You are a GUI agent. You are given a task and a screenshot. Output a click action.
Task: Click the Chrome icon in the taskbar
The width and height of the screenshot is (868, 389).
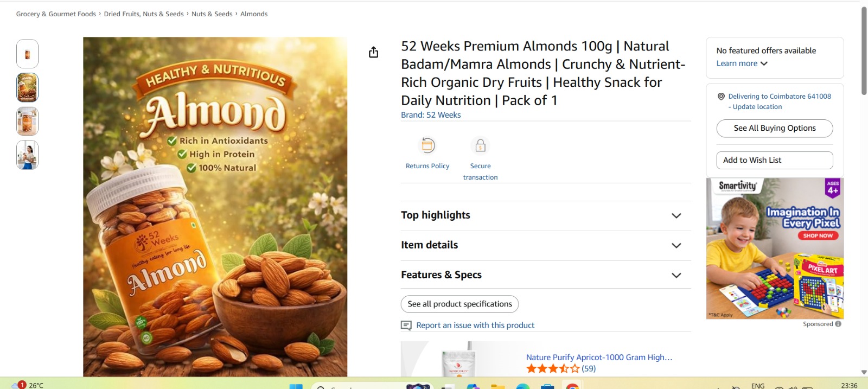click(572, 386)
